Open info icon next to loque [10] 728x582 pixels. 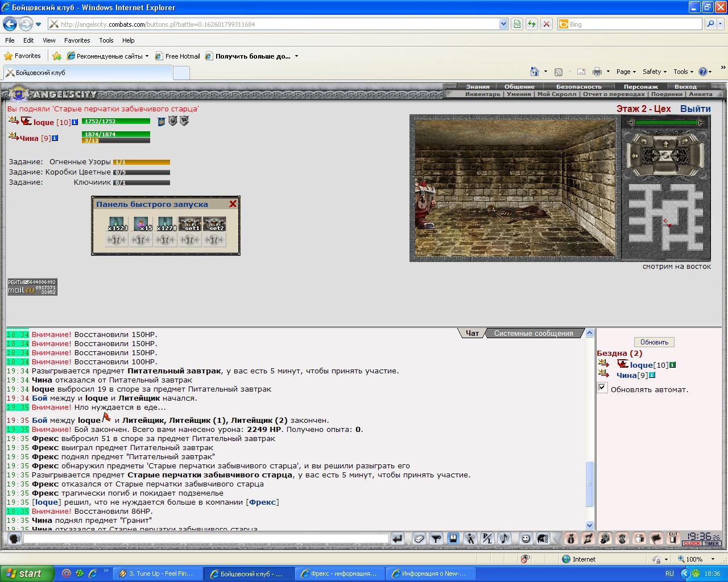pyautogui.click(x=75, y=122)
